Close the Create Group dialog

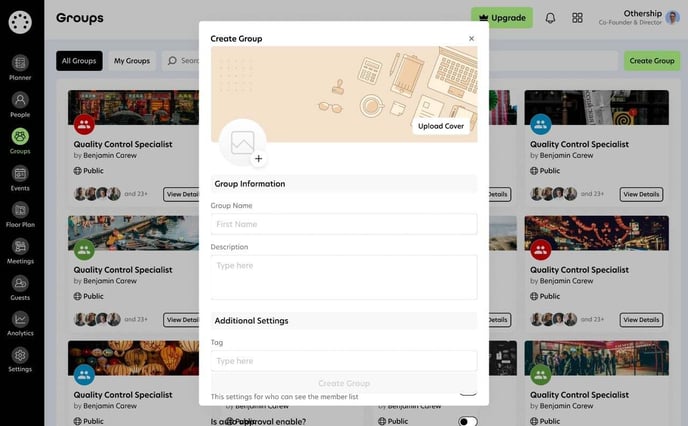pyautogui.click(x=471, y=39)
